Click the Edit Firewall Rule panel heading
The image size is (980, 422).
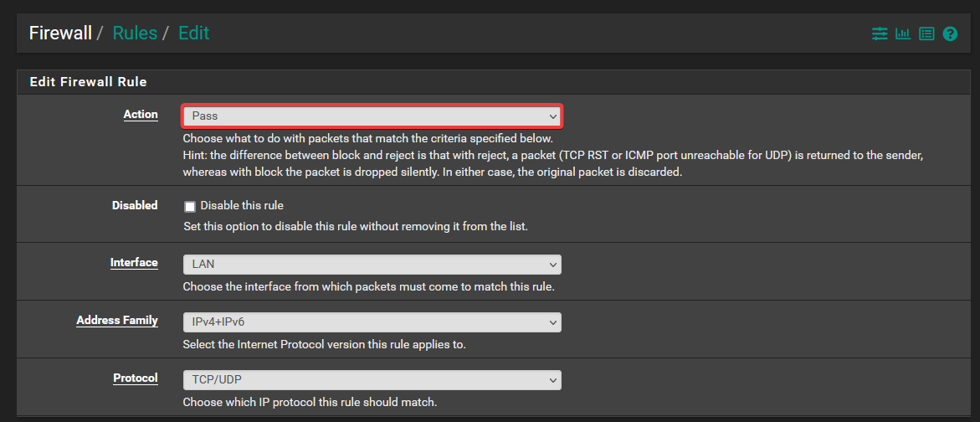coord(88,82)
